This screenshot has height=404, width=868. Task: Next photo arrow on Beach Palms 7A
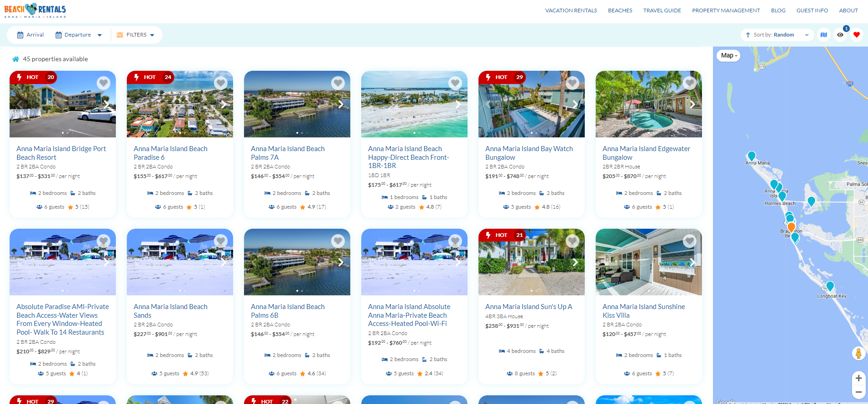point(341,104)
